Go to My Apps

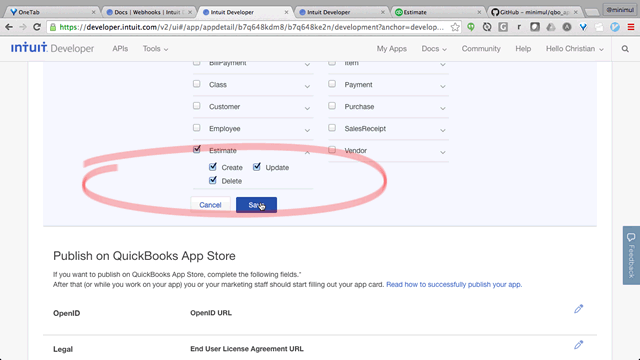391,49
